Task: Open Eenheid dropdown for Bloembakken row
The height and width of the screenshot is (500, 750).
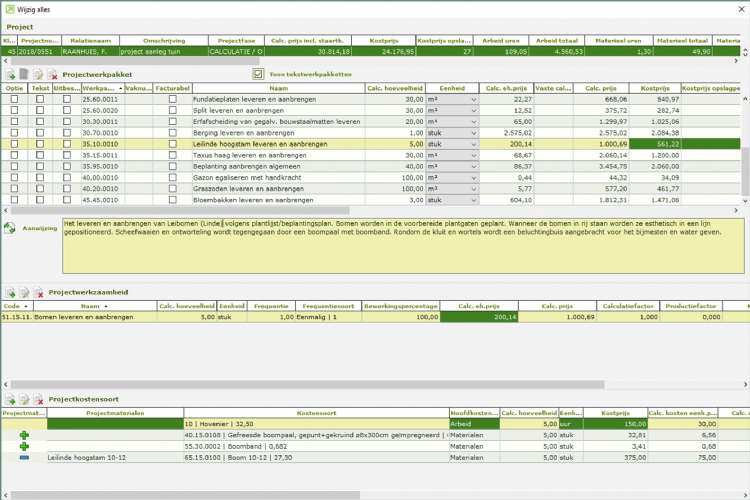Action: (473, 198)
